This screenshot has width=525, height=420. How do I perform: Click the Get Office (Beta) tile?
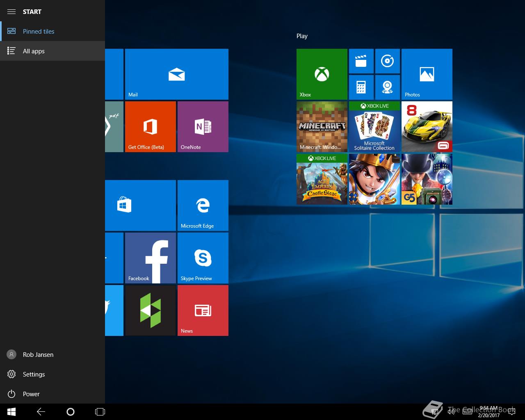tap(150, 126)
